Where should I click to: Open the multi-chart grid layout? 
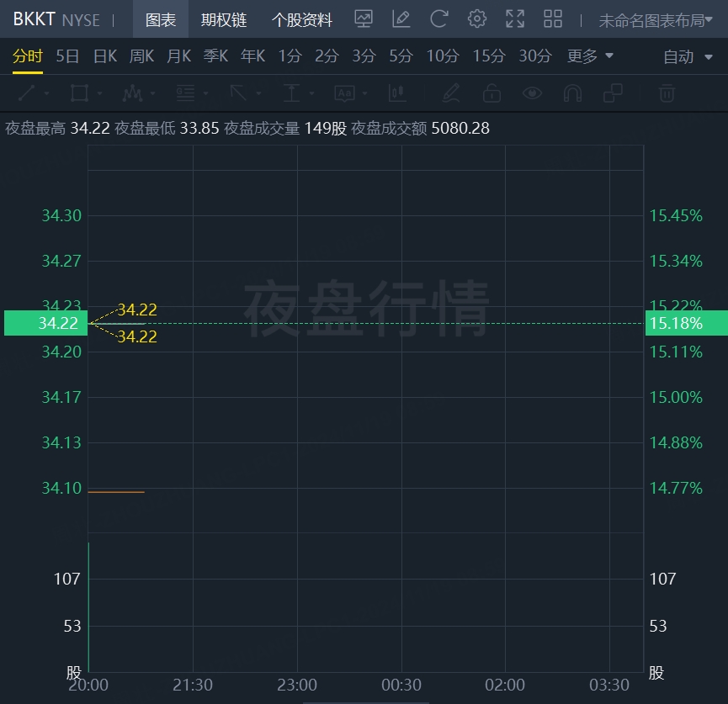553,19
